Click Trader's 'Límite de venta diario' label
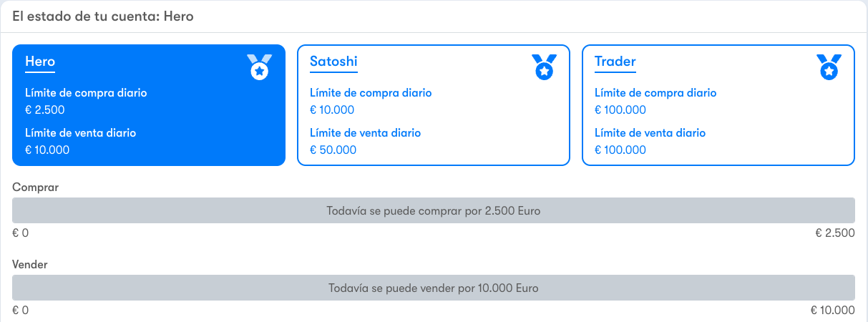 coord(650,133)
